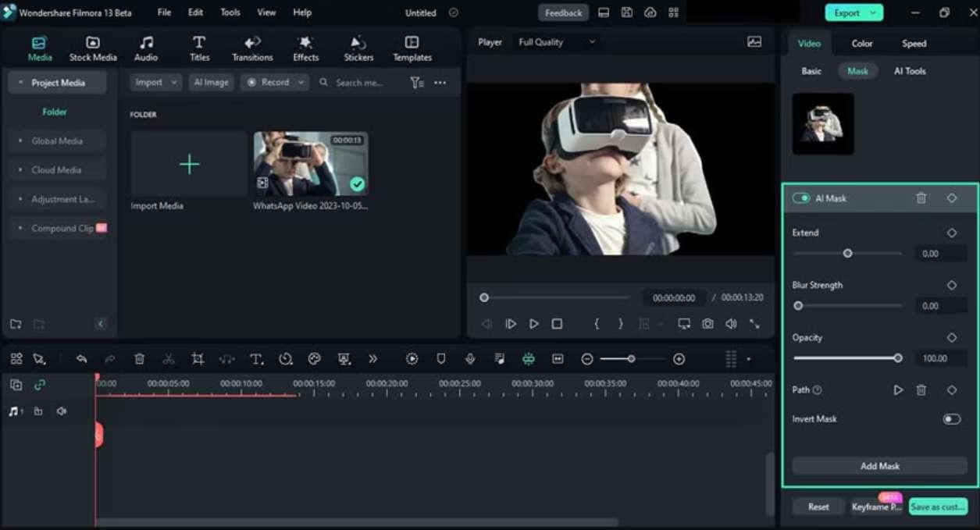Select the crop tool icon
The width and height of the screenshot is (980, 530).
point(198,359)
